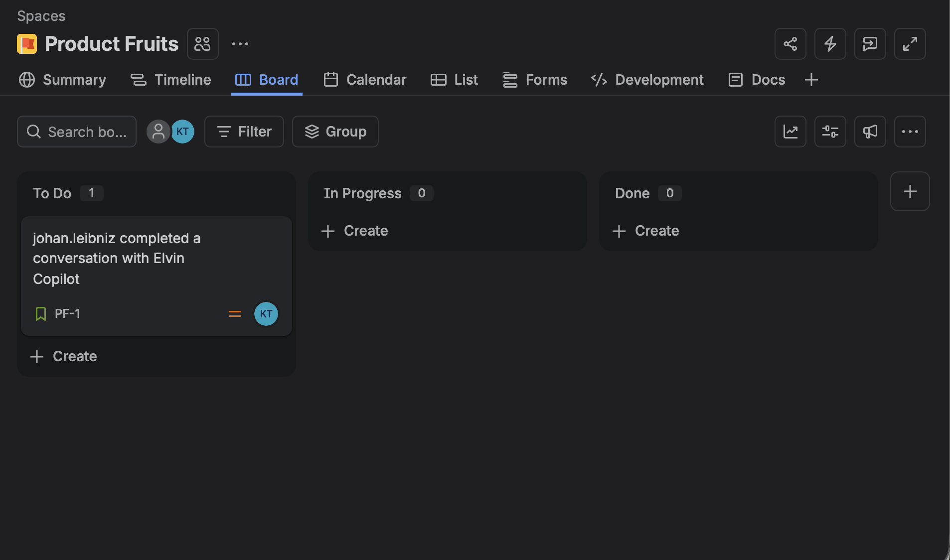
Task: Switch to the Summary tab
Action: point(62,80)
